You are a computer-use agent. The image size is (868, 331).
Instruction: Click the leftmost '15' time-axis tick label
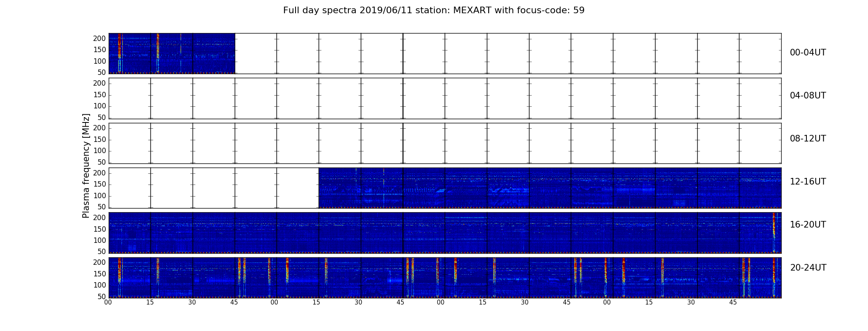(150, 302)
